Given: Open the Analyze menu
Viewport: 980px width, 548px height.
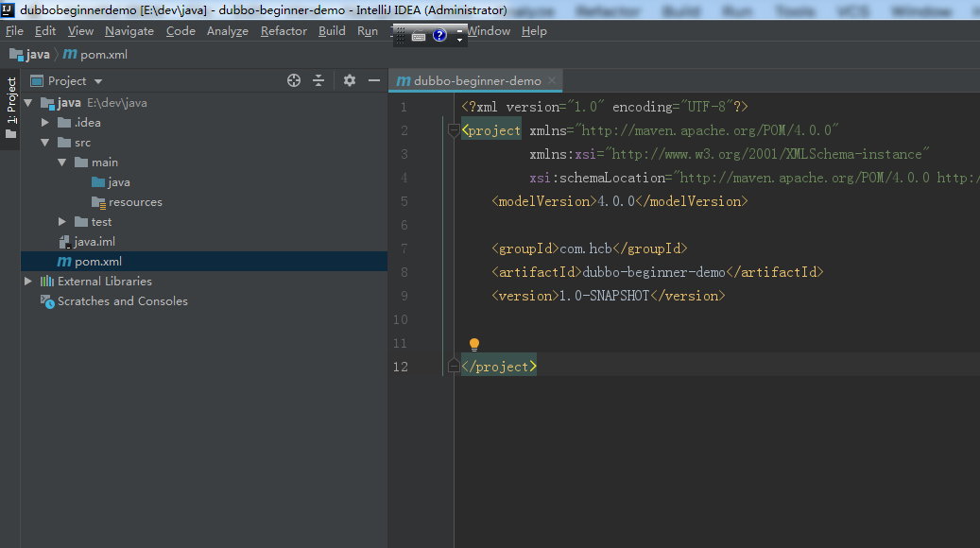Looking at the screenshot, I should (x=228, y=30).
